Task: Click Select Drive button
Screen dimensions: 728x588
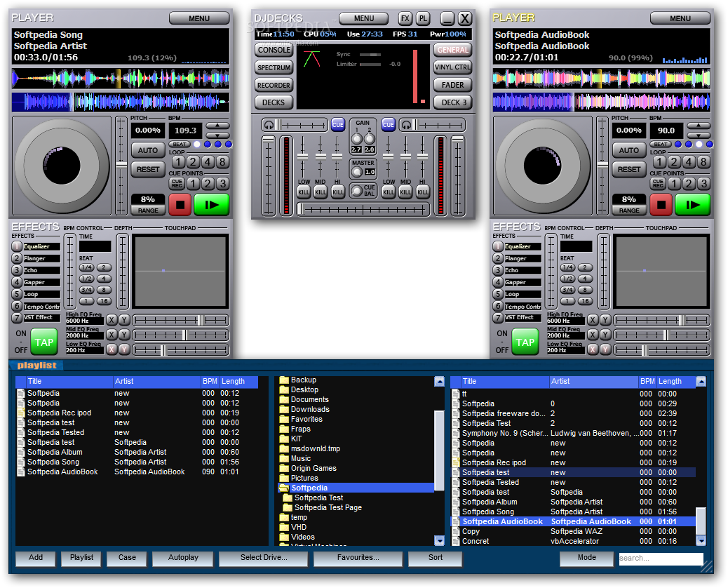Action: [264, 558]
